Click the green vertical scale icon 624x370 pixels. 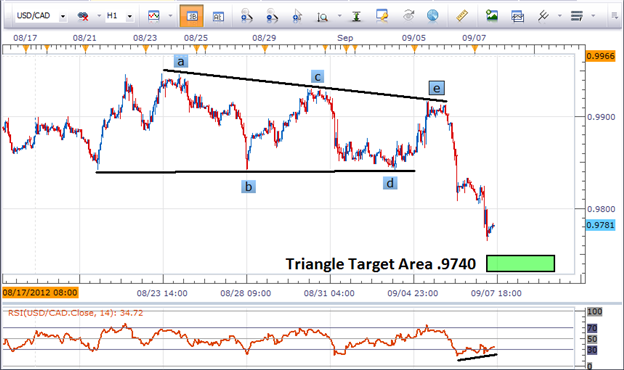click(x=356, y=16)
